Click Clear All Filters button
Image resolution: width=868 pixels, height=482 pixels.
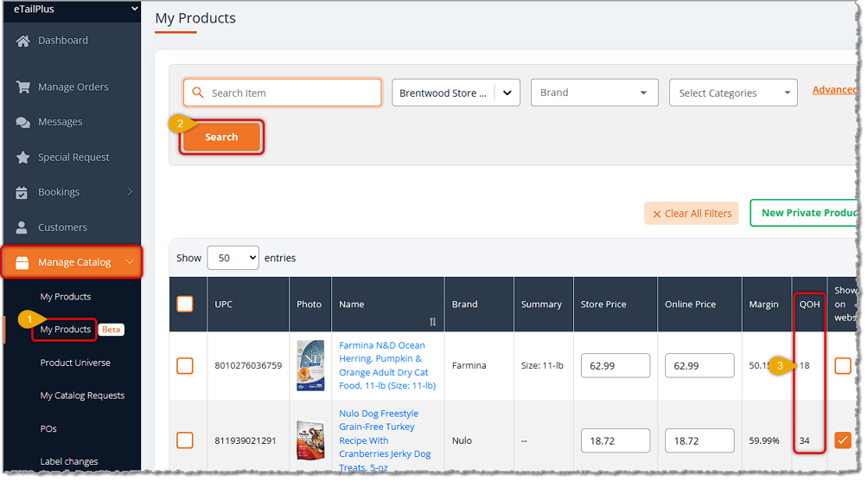click(x=692, y=213)
